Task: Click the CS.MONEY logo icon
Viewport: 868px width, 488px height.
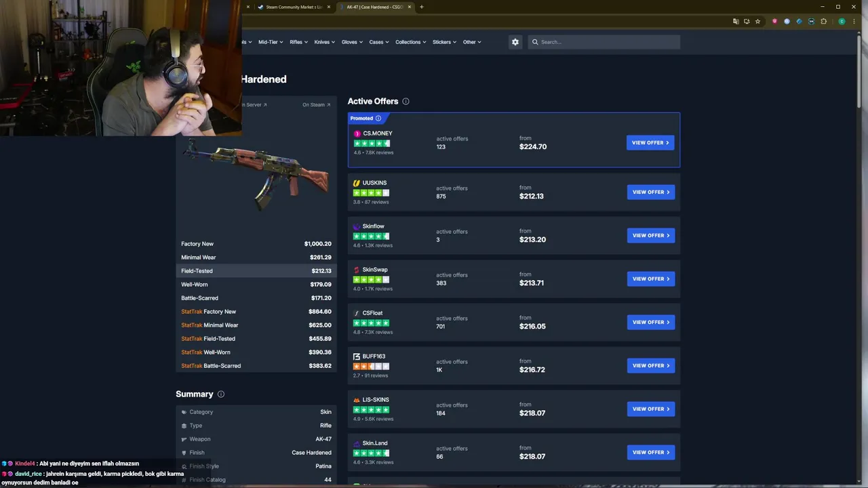Action: point(357,134)
